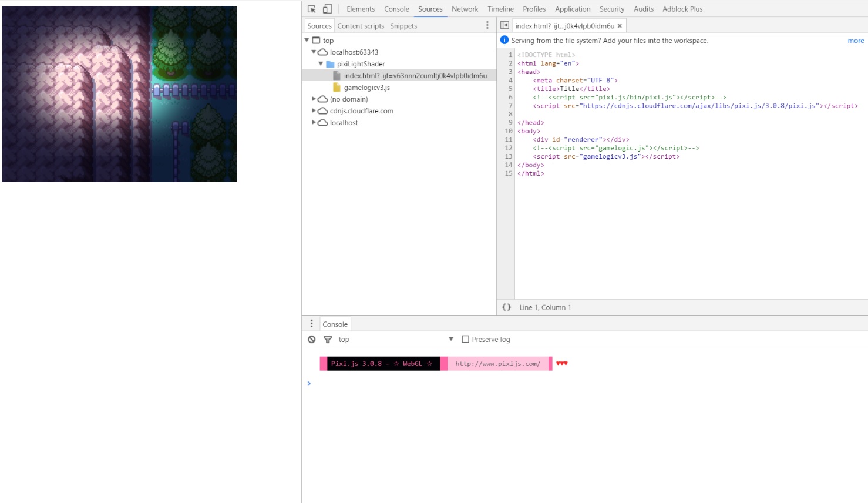Expand the (no domain) node

tap(314, 99)
